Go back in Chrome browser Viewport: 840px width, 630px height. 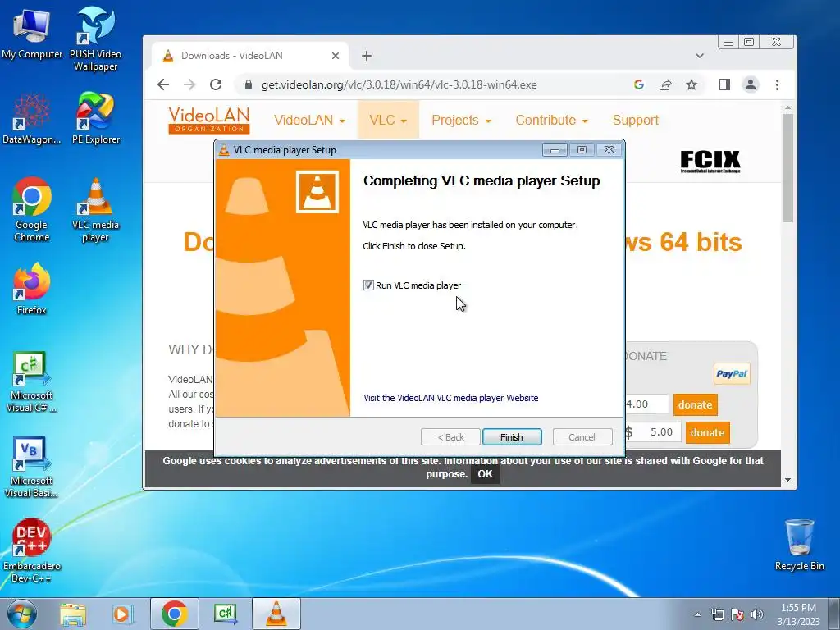163,84
